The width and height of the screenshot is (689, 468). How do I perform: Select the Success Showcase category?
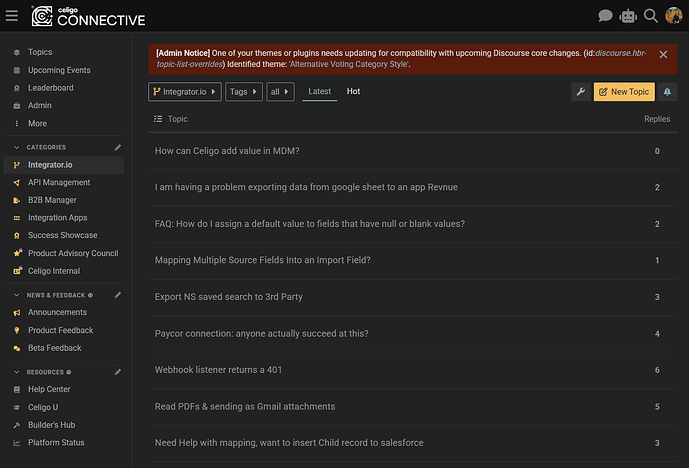point(64,235)
